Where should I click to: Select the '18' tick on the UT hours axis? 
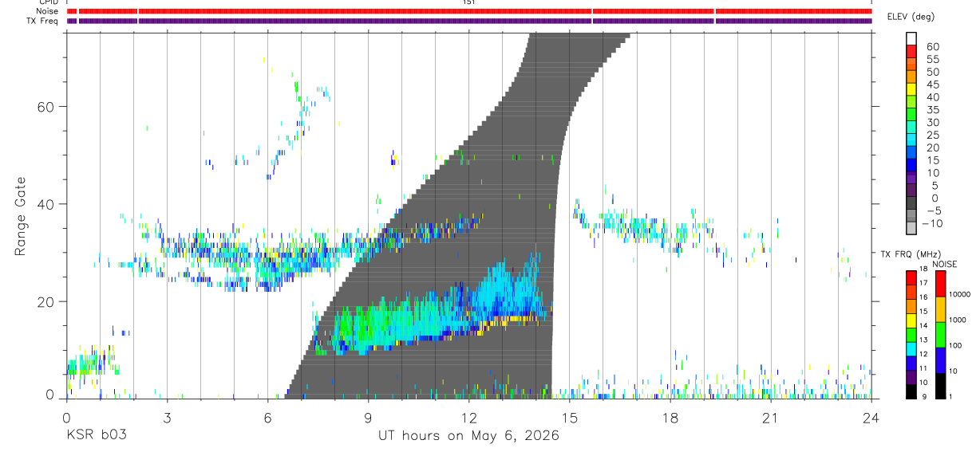tap(670, 417)
